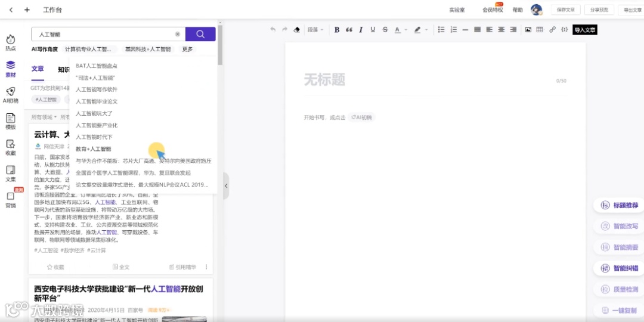Select suggestion 人工智能时代下
The image size is (644, 322).
[94, 137]
